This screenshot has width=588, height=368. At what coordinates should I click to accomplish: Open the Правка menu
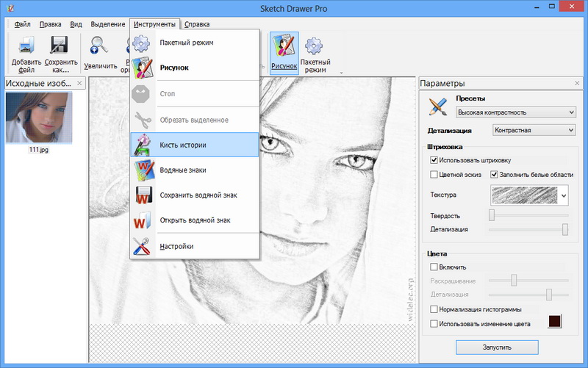coord(50,24)
